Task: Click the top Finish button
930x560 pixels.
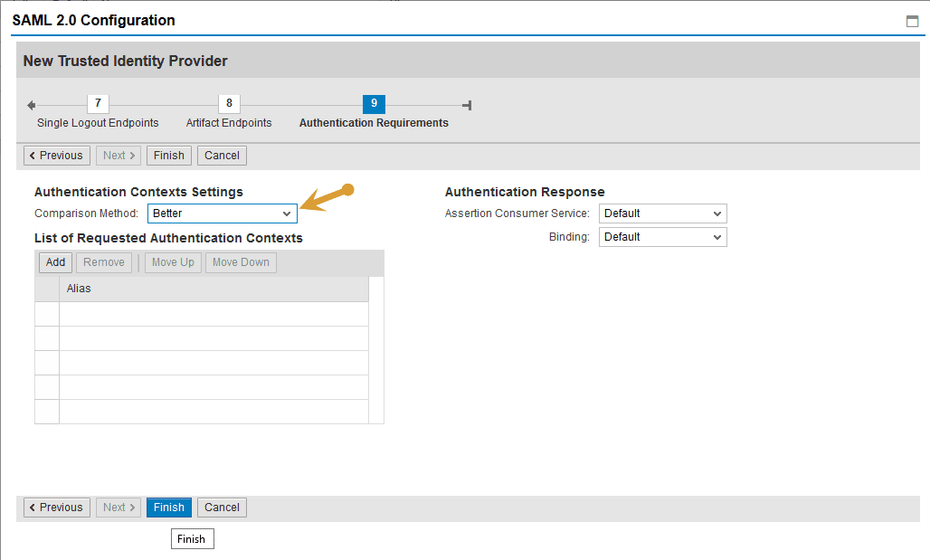Action: tap(169, 156)
